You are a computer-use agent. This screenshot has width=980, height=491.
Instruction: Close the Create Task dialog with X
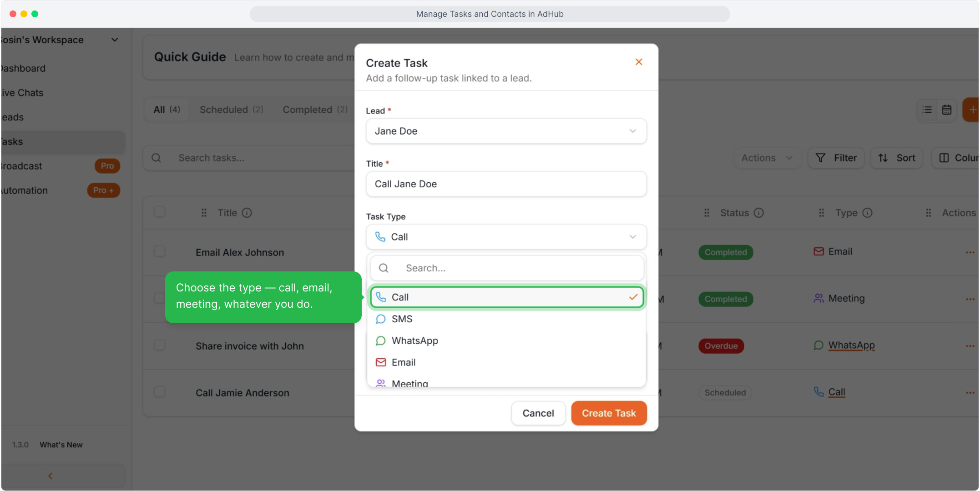[639, 62]
